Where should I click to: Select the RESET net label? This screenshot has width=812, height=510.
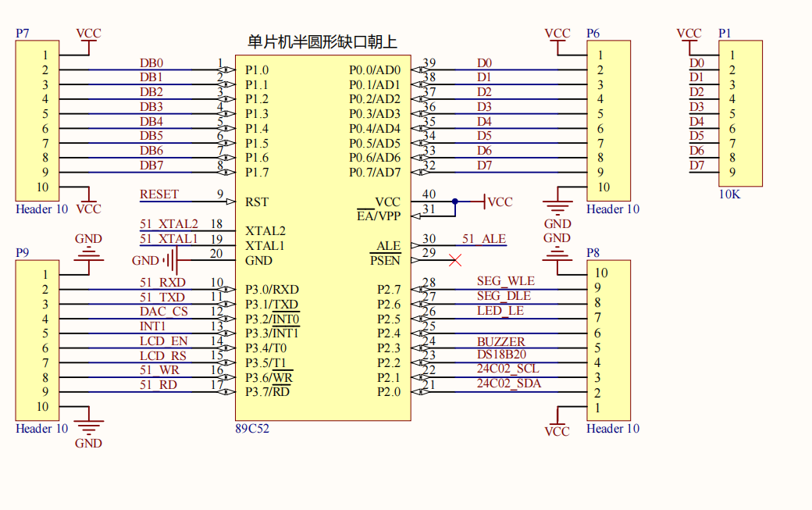pyautogui.click(x=159, y=194)
